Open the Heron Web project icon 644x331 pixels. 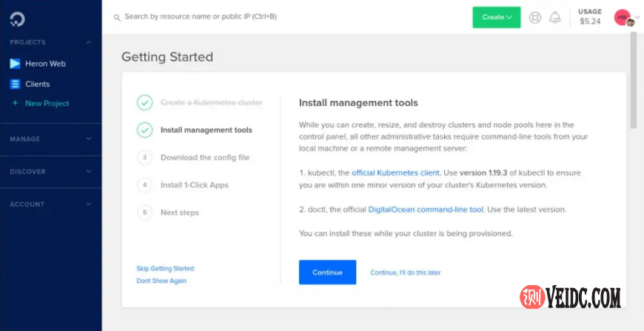[x=15, y=64]
